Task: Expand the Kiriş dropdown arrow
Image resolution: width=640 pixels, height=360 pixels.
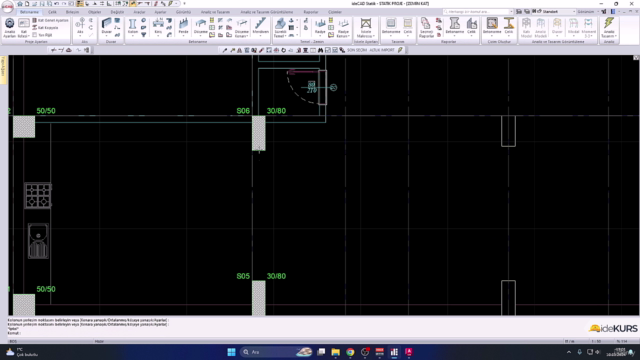Action: [x=158, y=37]
